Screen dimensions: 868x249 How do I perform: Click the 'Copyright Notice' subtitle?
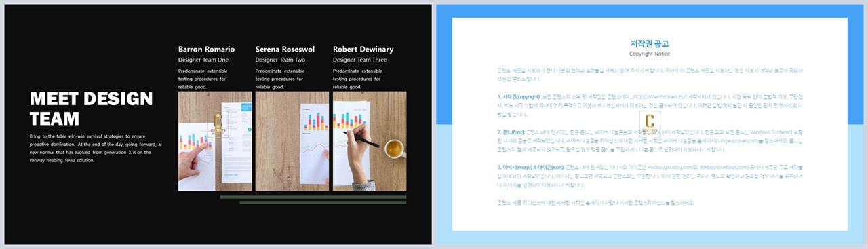tap(650, 54)
